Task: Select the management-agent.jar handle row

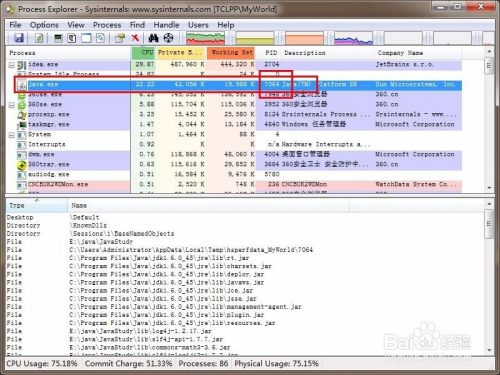Action: 245,307
